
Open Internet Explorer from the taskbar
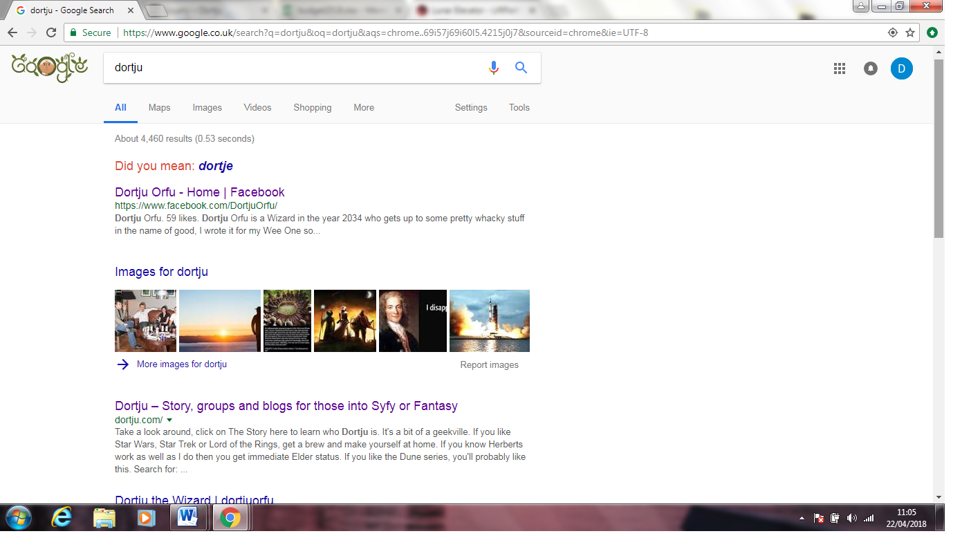click(62, 517)
